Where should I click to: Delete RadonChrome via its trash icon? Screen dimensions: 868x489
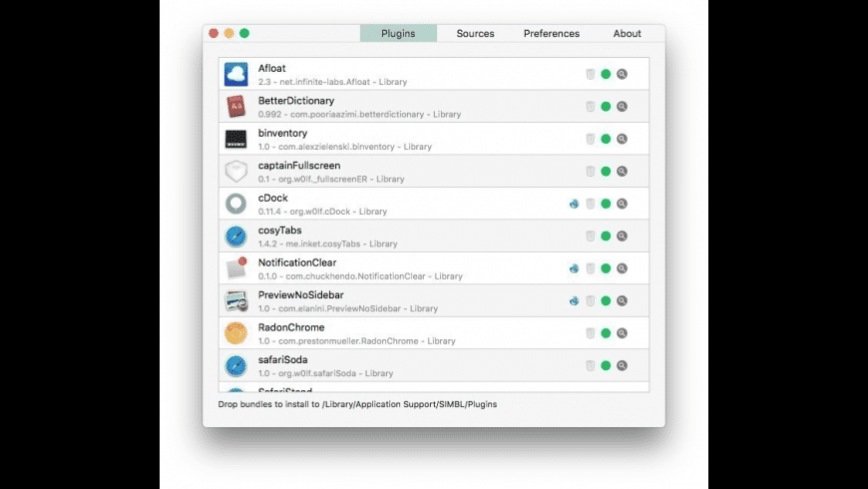click(590, 333)
